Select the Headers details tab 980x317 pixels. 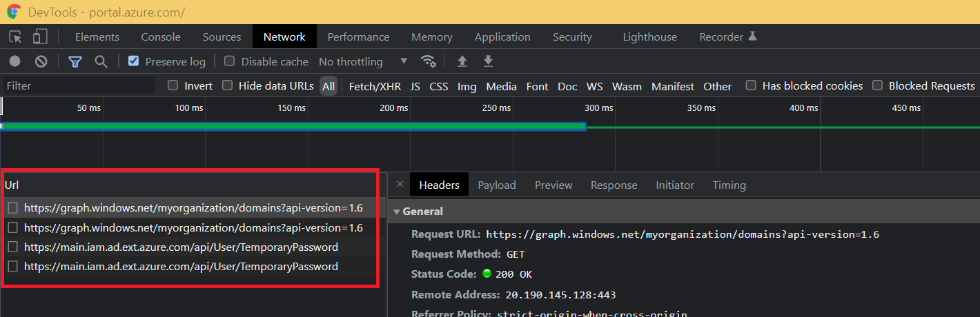click(439, 185)
